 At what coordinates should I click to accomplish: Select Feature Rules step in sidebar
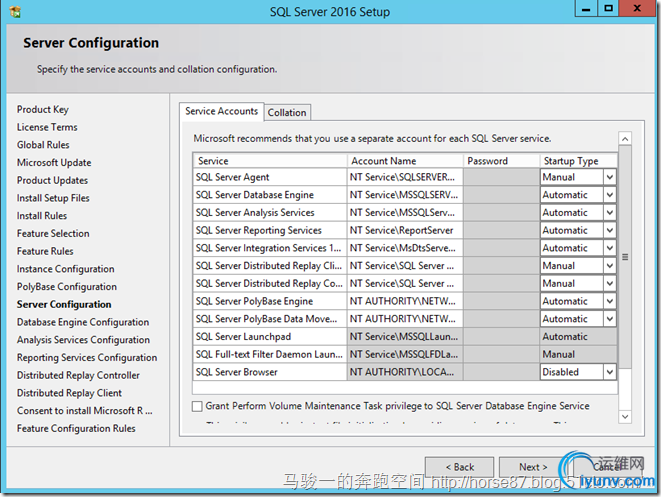click(x=45, y=251)
